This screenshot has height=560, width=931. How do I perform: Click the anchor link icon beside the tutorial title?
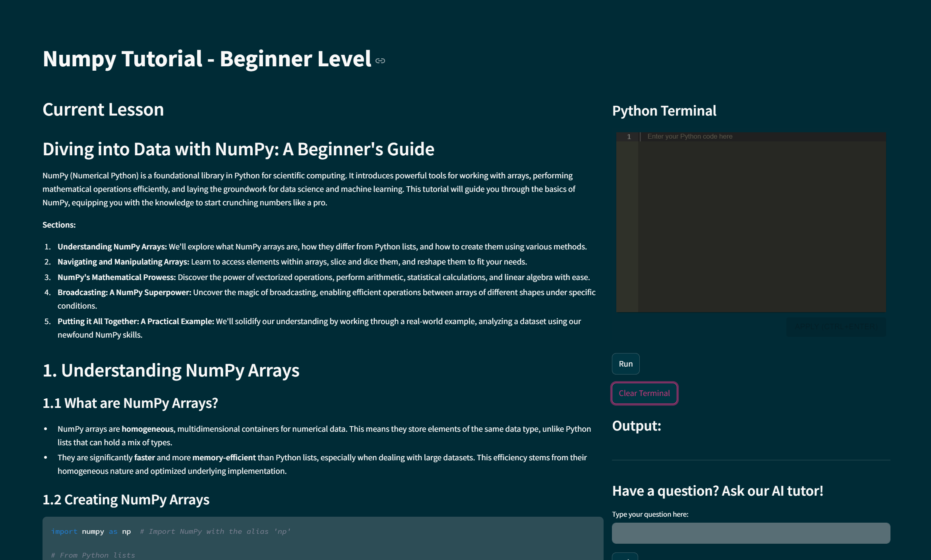380,61
